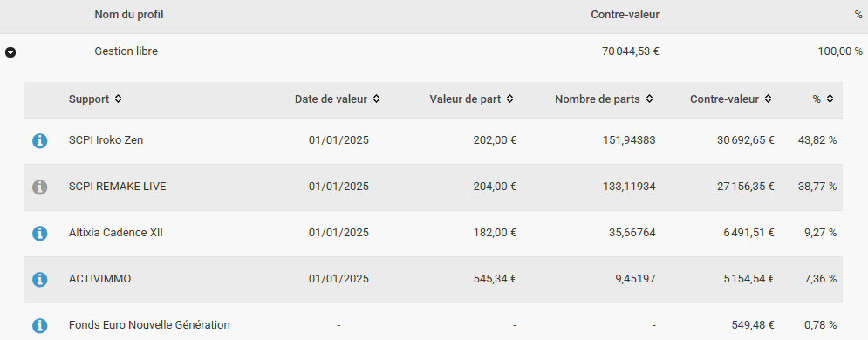This screenshot has height=340, width=868.
Task: Collapse the Gestion libre profile row
Action: 10,52
